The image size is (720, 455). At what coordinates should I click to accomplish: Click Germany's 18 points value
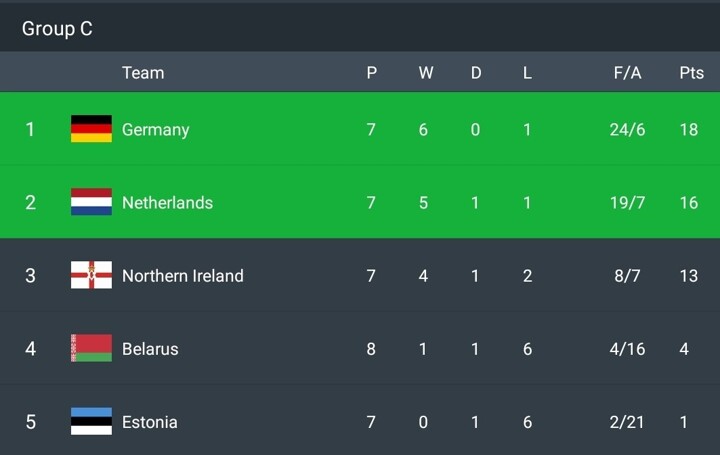(688, 129)
